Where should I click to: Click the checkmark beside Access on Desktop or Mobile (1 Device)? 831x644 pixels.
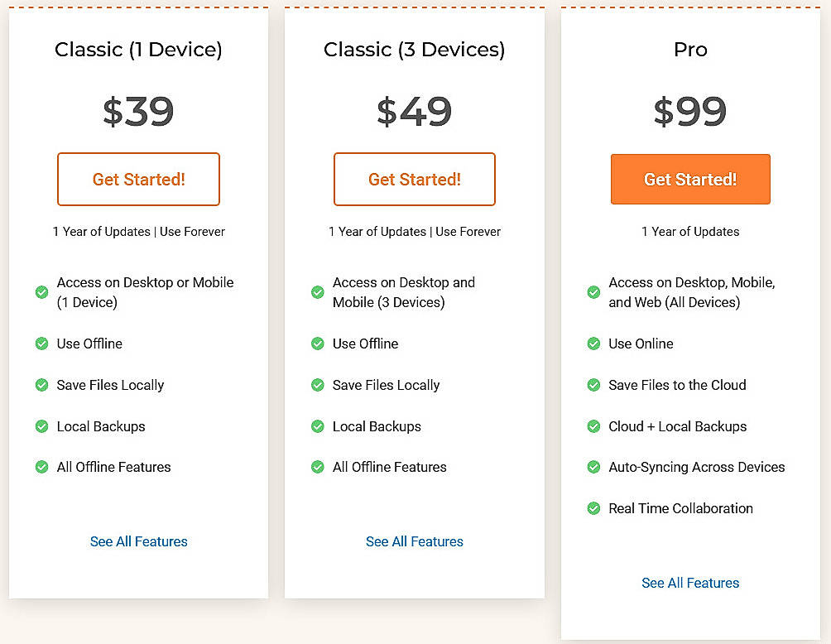(x=41, y=292)
